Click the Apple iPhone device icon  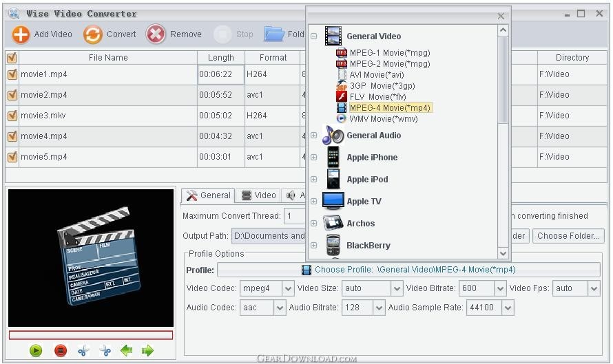coord(333,157)
